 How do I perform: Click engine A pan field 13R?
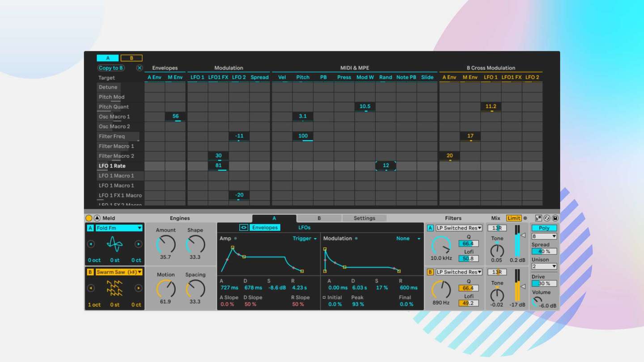point(497,228)
